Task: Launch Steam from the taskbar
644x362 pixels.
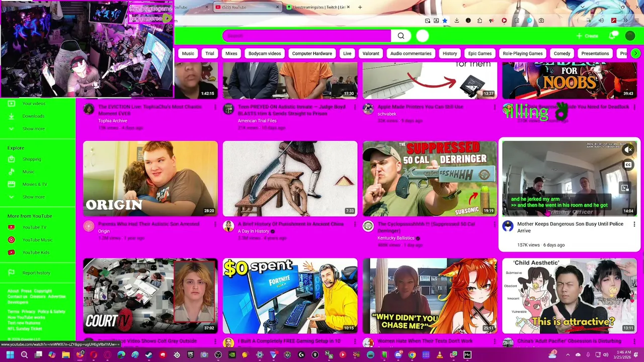Action: 148,355
